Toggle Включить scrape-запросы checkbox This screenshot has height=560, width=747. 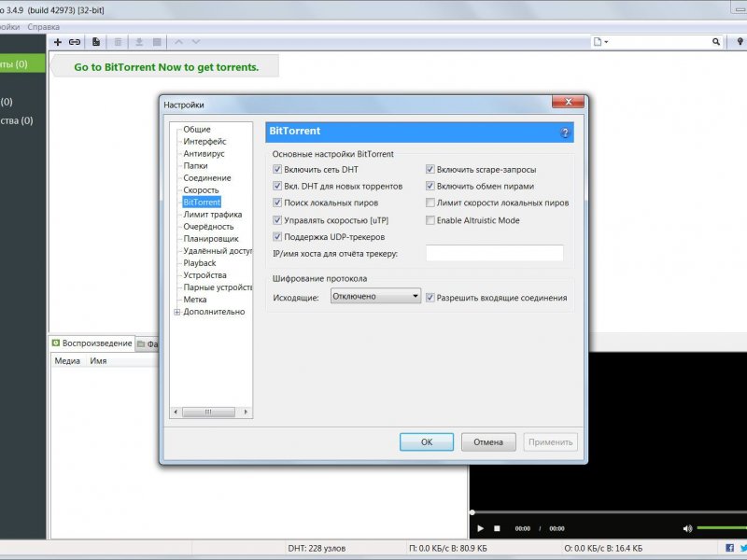(430, 169)
